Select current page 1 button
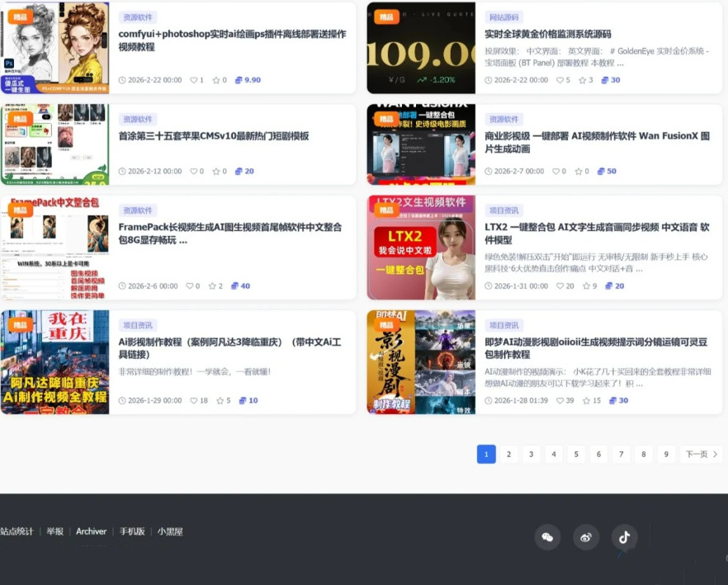The width and height of the screenshot is (728, 585). tap(486, 454)
